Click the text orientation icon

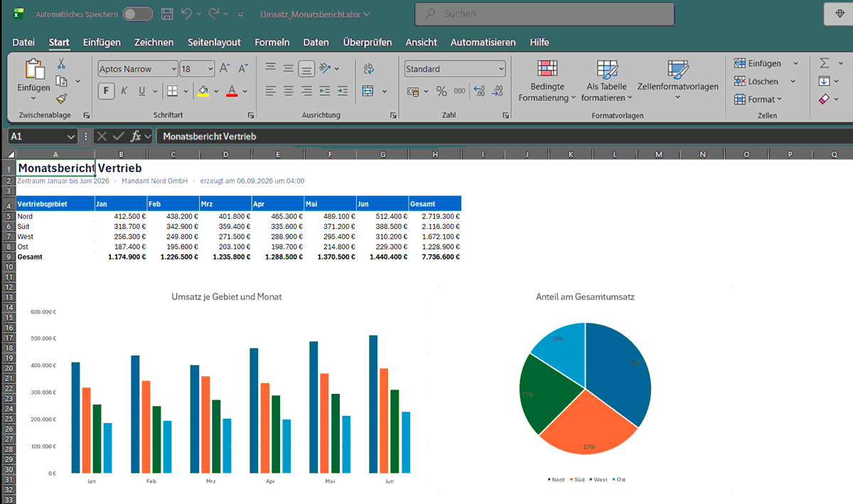(325, 68)
